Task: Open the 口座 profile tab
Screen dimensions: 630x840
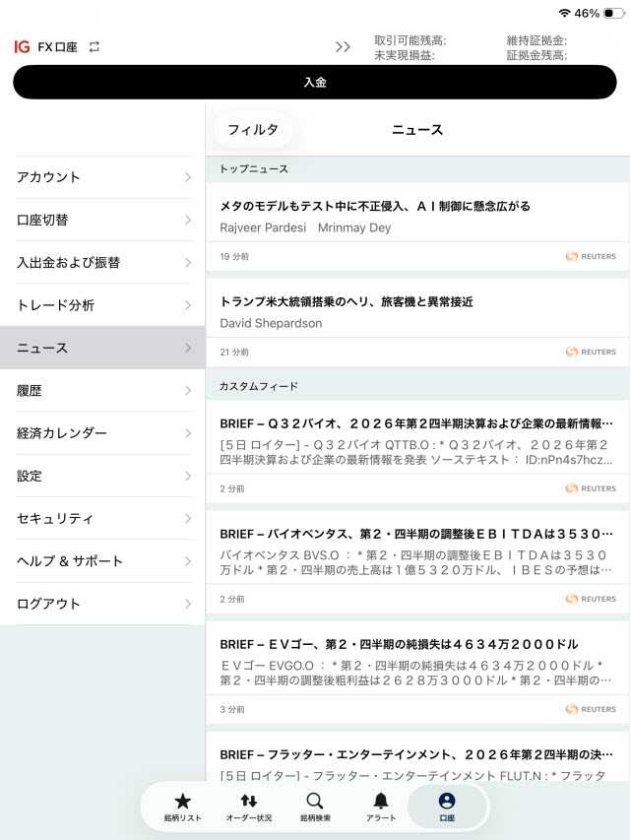Action: [447, 808]
